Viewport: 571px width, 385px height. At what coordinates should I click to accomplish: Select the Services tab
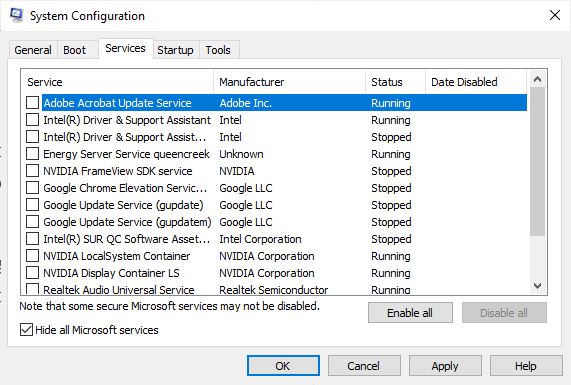click(x=125, y=48)
